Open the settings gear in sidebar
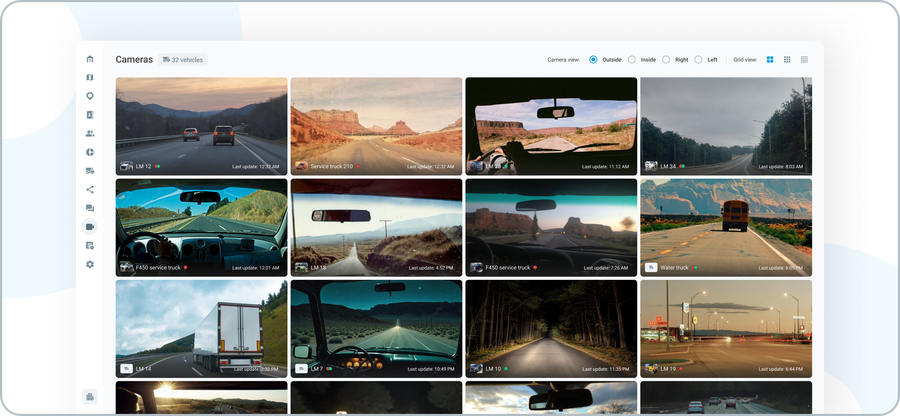 click(90, 265)
